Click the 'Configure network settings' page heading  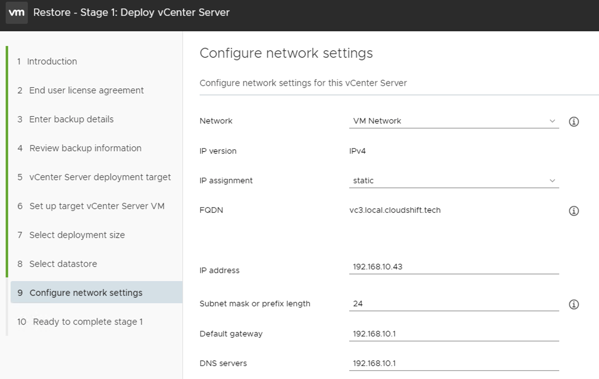click(x=286, y=53)
